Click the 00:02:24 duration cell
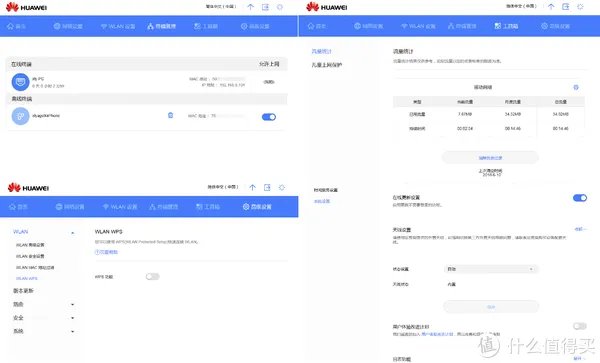 [x=465, y=129]
